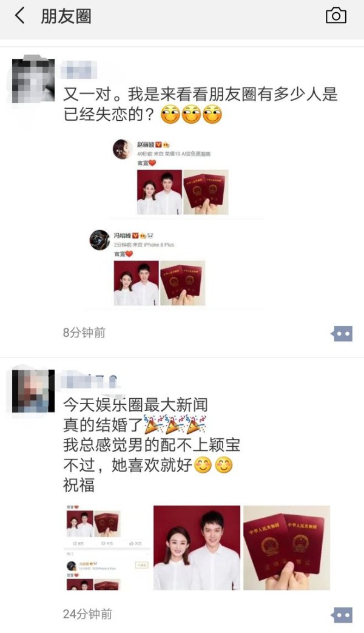Tap the back arrow beside 朋友圈
The image size is (364, 633).
pos(19,16)
